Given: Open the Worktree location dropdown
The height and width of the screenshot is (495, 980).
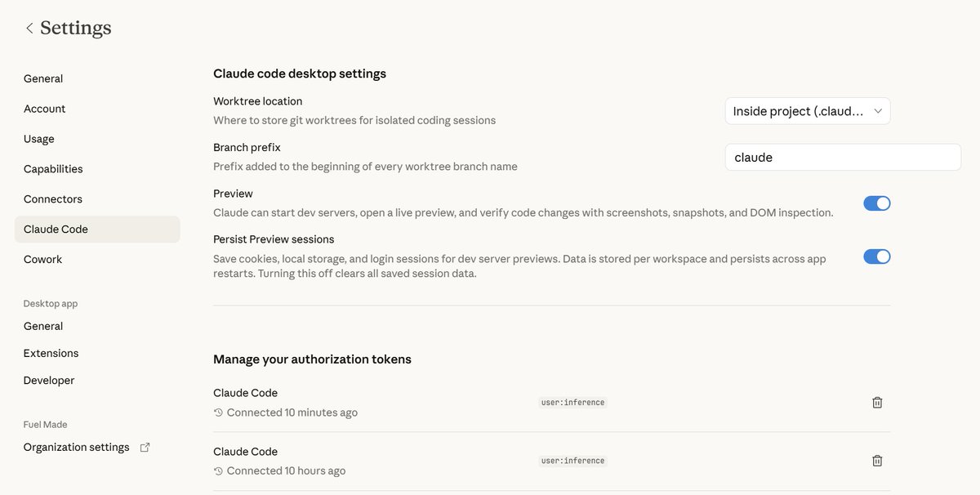Looking at the screenshot, I should click(x=807, y=111).
